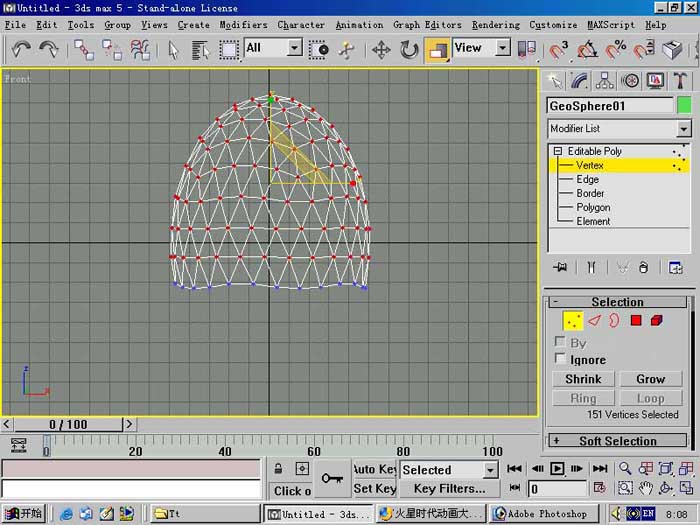This screenshot has width=700, height=525.
Task: Toggle the Ignore Backfacing checkbox
Action: (x=560, y=358)
